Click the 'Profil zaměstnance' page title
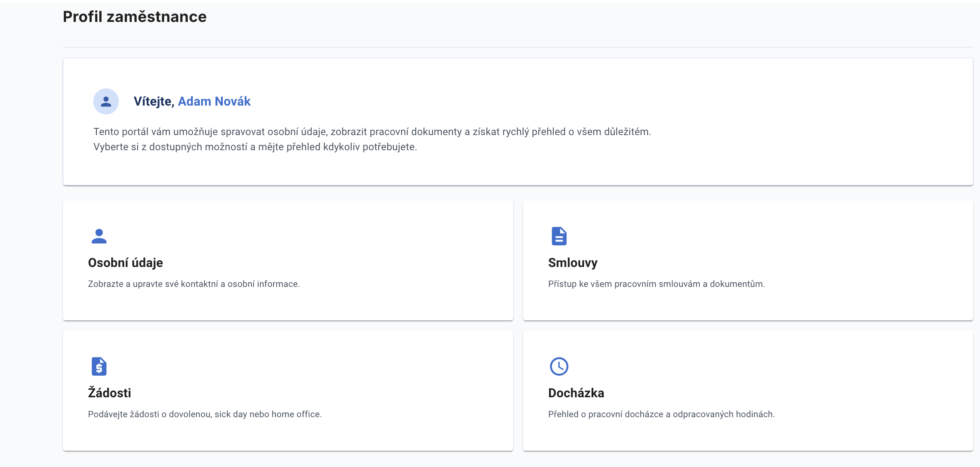980x467 pixels. (x=135, y=17)
